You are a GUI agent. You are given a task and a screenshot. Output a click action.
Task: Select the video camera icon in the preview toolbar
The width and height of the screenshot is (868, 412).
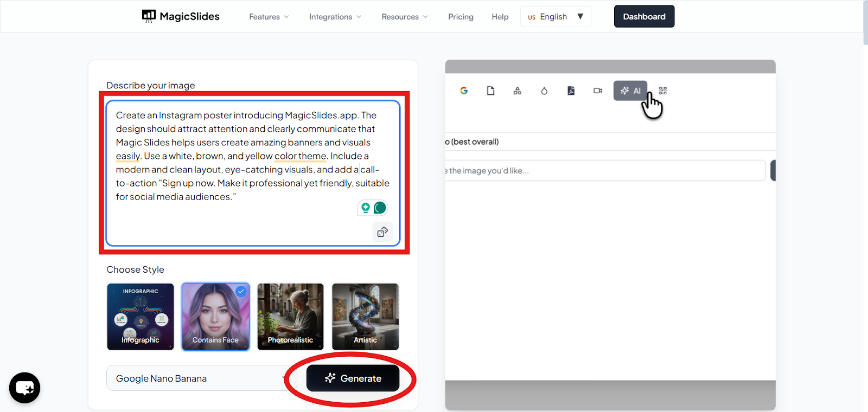click(598, 91)
